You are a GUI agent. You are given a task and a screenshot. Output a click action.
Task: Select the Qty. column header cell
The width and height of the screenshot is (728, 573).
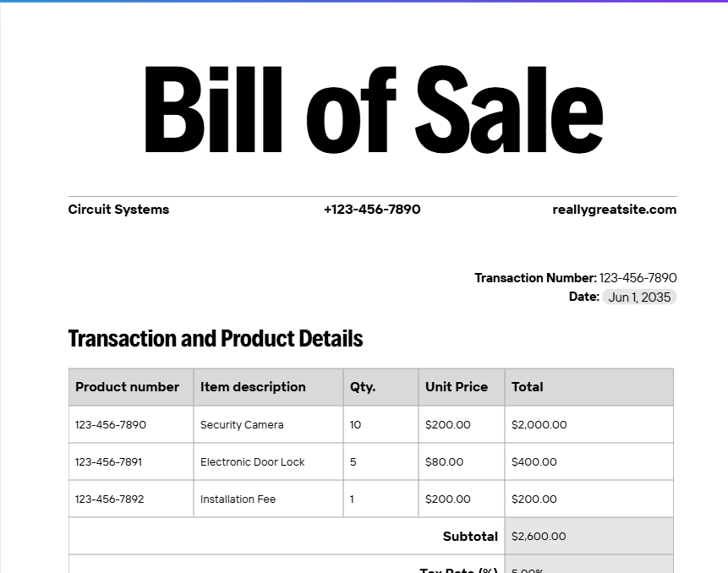tap(380, 387)
